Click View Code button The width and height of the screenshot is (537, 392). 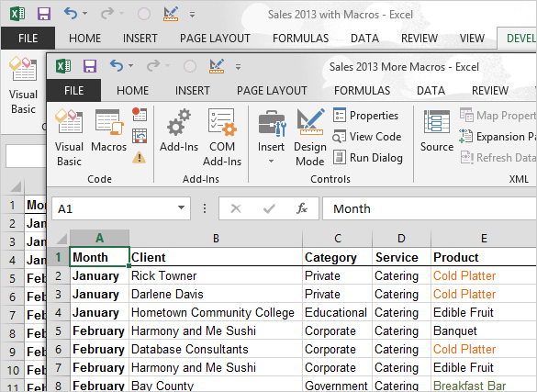point(367,137)
